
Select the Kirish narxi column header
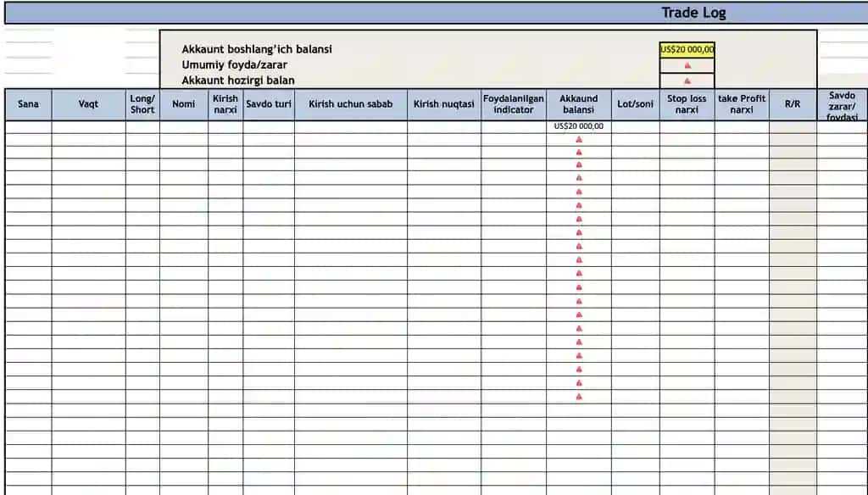pos(225,104)
